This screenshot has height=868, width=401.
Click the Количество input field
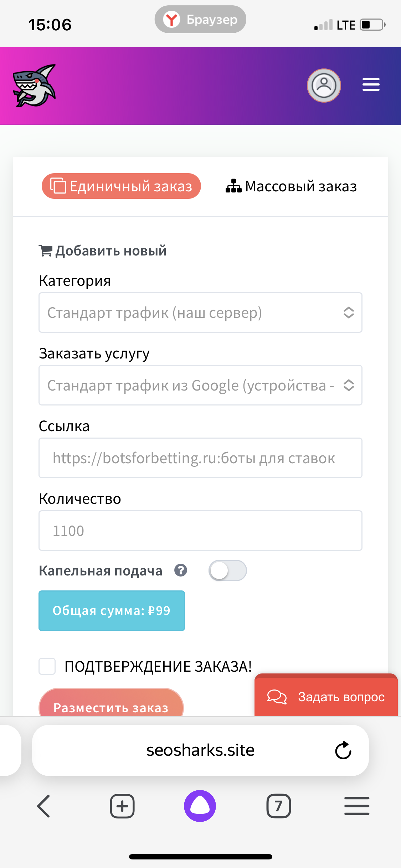pos(200,531)
